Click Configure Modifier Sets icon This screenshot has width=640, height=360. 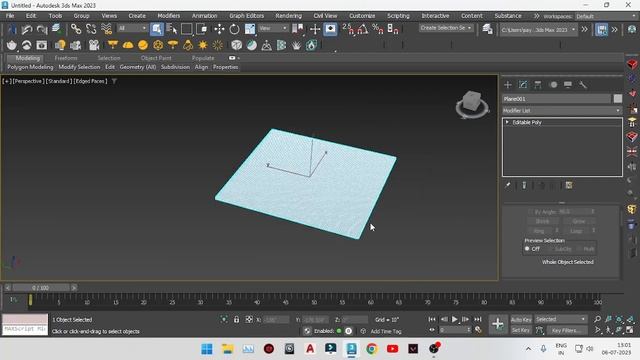pyautogui.click(x=569, y=185)
